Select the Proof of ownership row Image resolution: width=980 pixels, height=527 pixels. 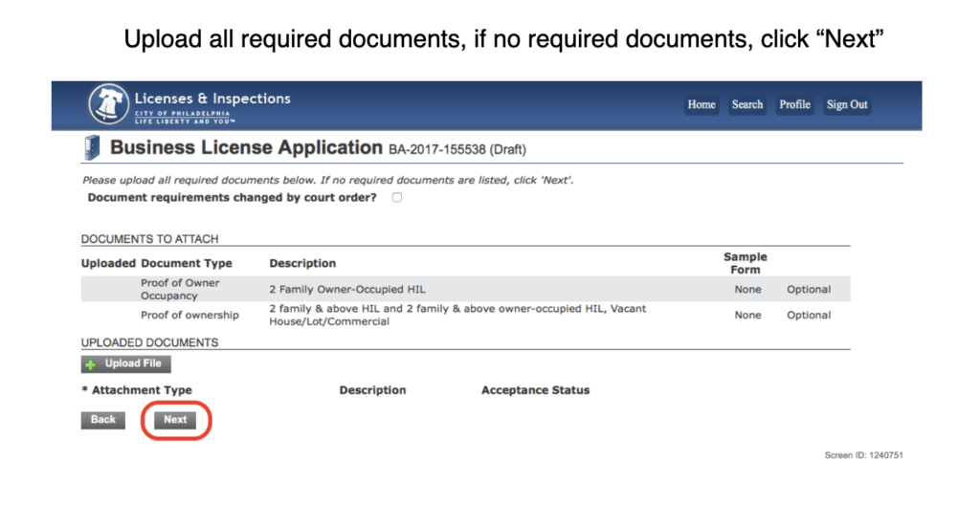pos(465,315)
